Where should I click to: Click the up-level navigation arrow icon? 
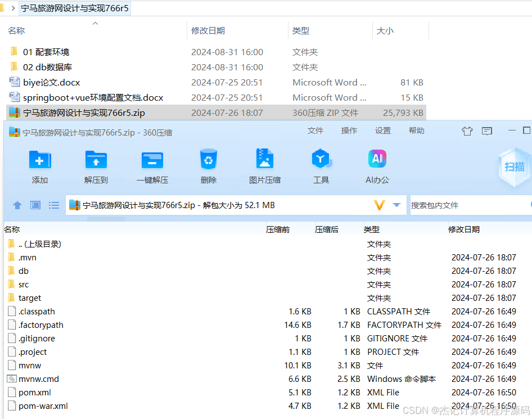[17, 205]
